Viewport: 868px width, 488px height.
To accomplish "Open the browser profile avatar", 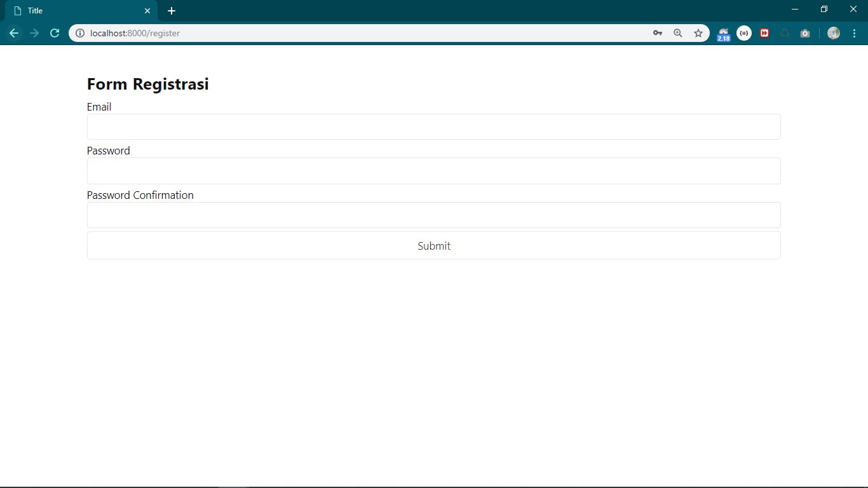I will coord(833,33).
